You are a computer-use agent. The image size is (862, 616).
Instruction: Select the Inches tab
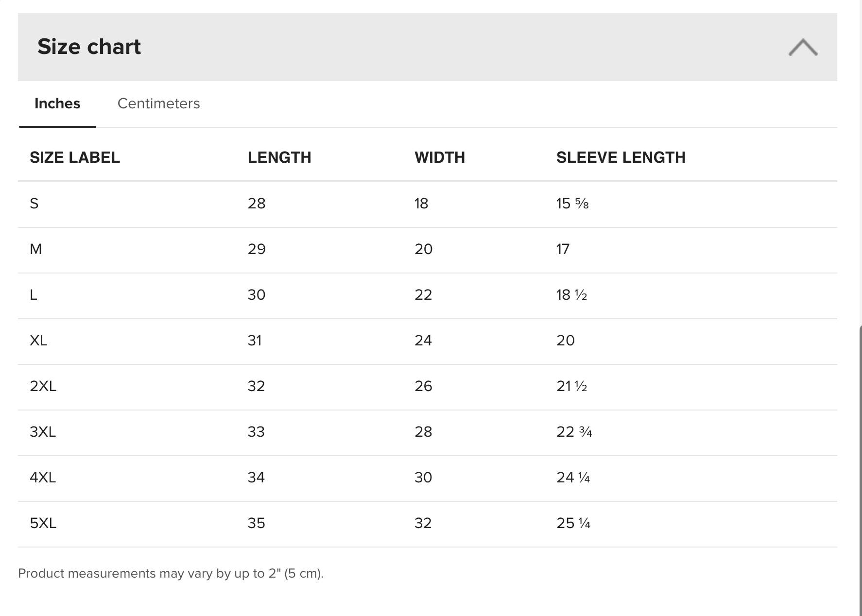click(x=57, y=103)
